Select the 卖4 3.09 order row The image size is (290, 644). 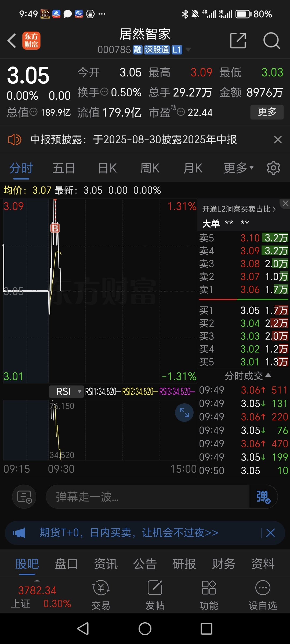[244, 251]
